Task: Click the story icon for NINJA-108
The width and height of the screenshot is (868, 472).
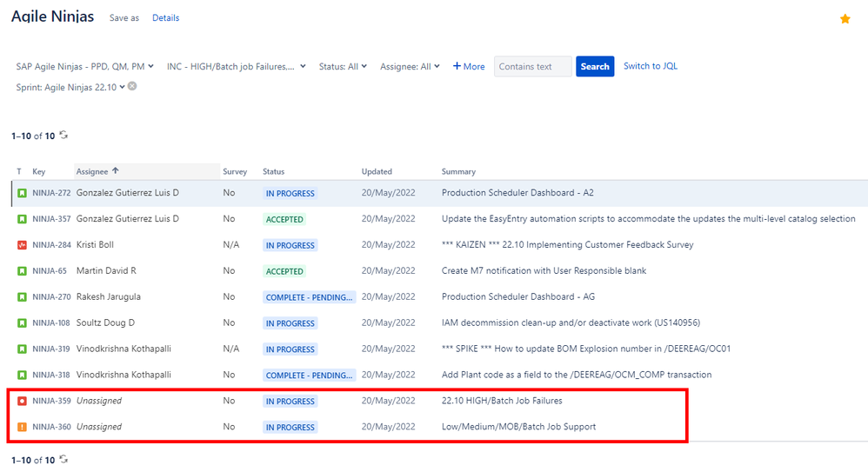Action: coord(22,323)
